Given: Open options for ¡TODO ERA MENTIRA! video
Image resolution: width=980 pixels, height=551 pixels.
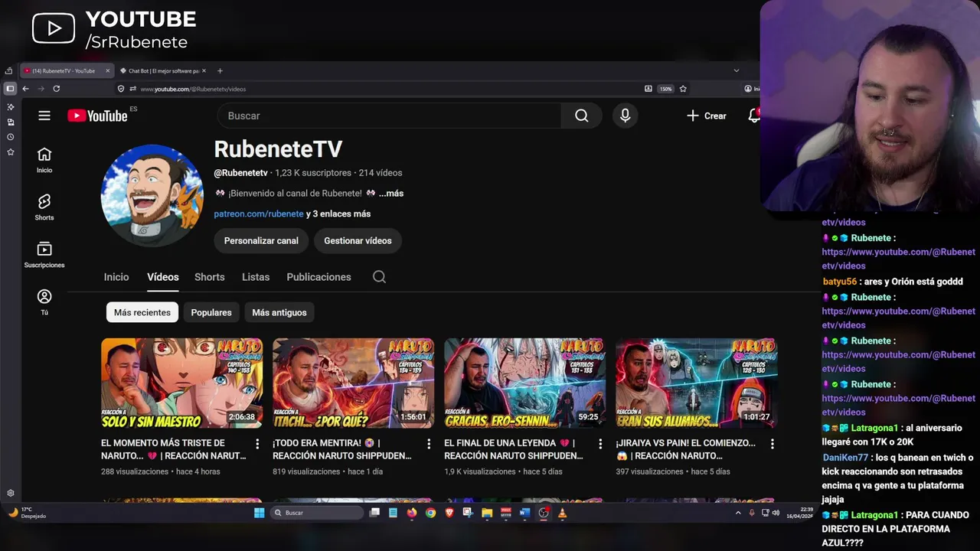Looking at the screenshot, I should click(x=429, y=444).
